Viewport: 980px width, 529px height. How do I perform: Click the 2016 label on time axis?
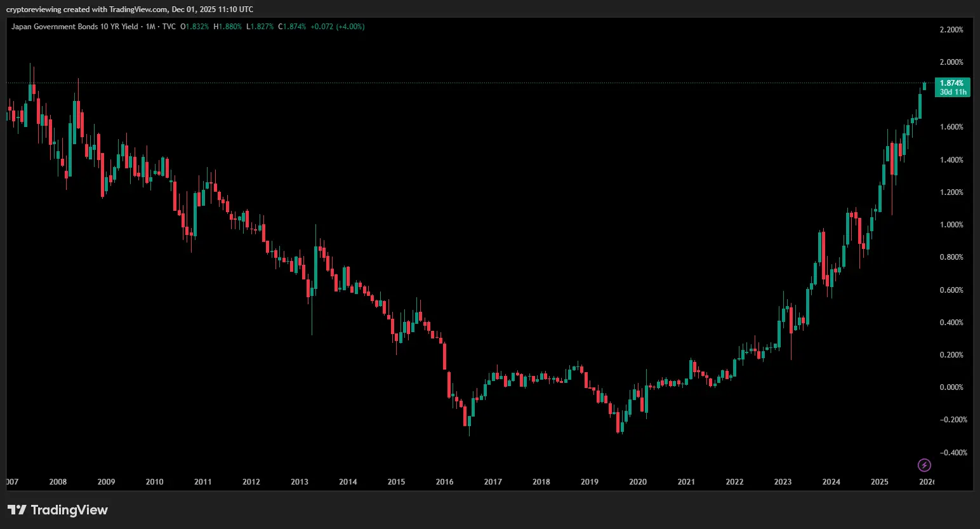point(444,482)
